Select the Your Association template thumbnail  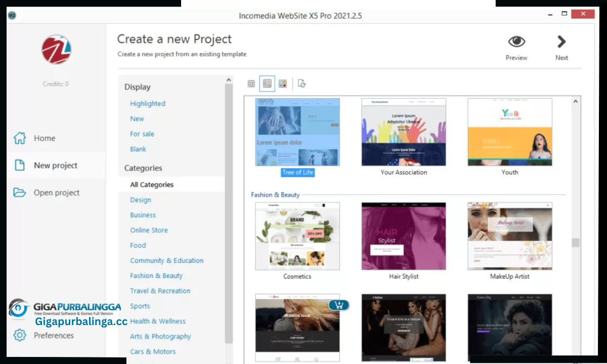point(404,132)
